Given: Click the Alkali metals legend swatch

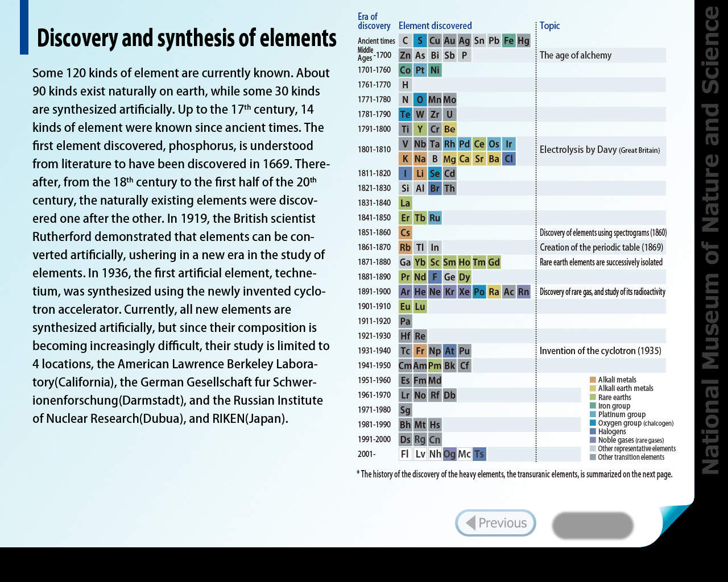Looking at the screenshot, I should [593, 380].
